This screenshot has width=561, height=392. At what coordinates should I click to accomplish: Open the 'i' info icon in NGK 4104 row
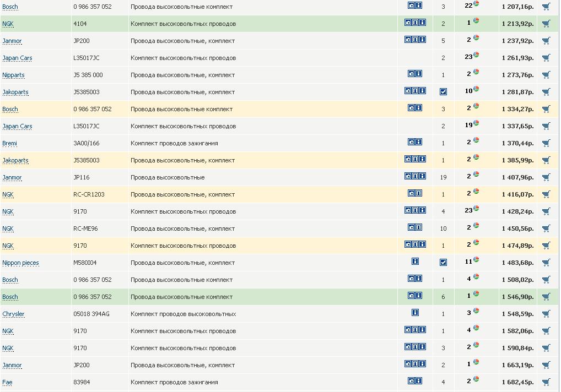(423, 22)
